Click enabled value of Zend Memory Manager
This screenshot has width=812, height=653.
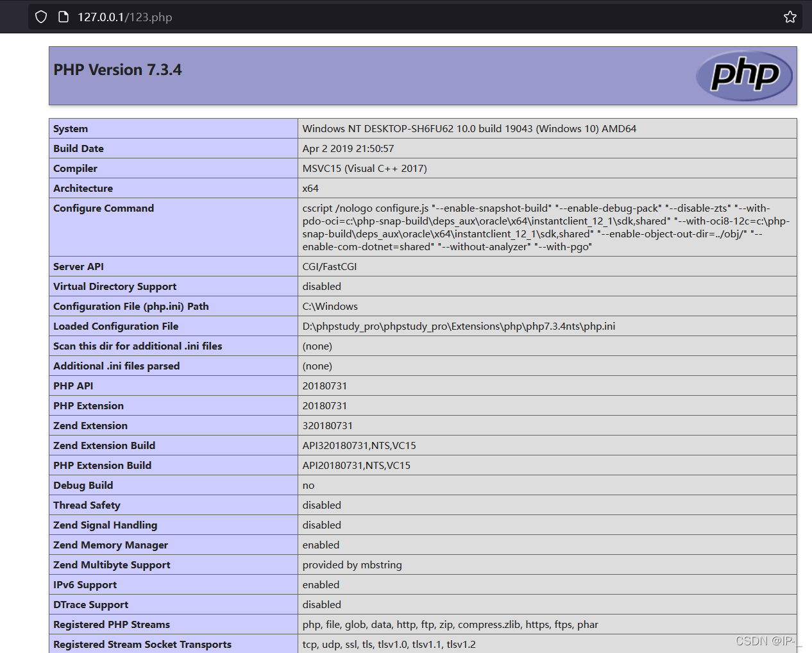321,545
